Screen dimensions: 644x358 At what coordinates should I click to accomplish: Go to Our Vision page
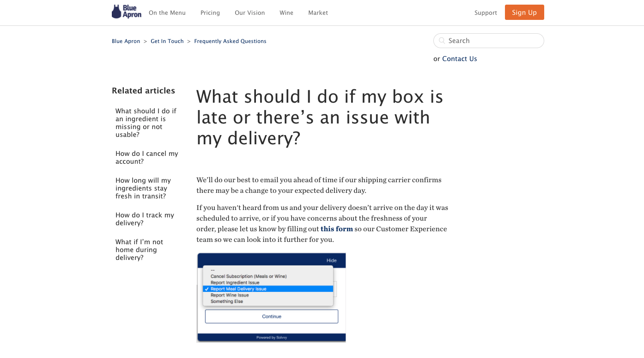click(250, 13)
